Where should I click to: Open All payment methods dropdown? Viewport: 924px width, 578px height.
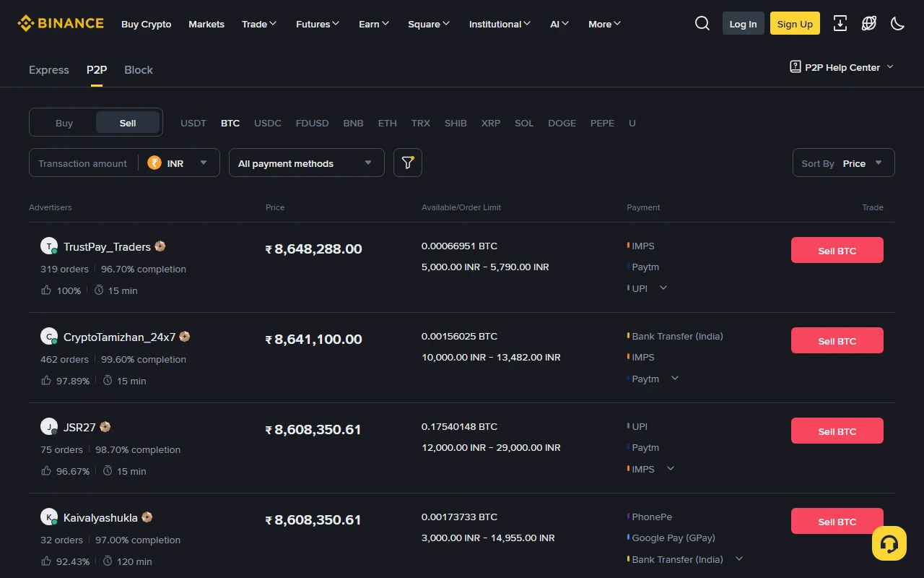(306, 163)
